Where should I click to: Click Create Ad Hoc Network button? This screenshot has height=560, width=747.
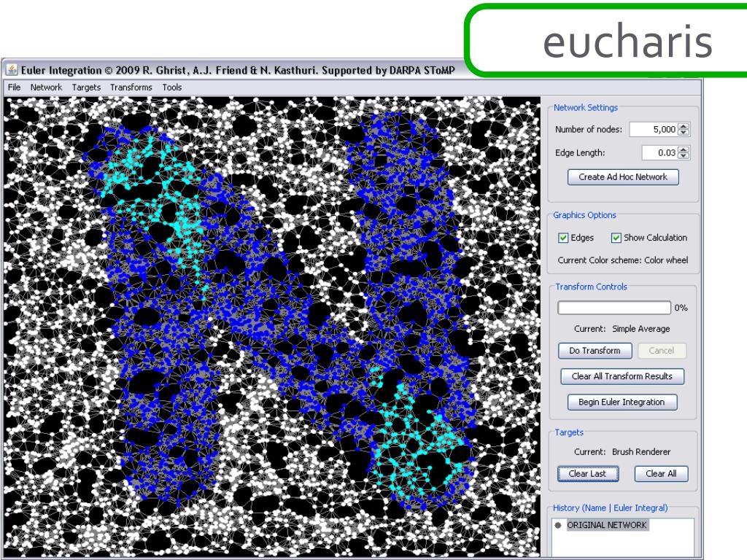point(623,176)
